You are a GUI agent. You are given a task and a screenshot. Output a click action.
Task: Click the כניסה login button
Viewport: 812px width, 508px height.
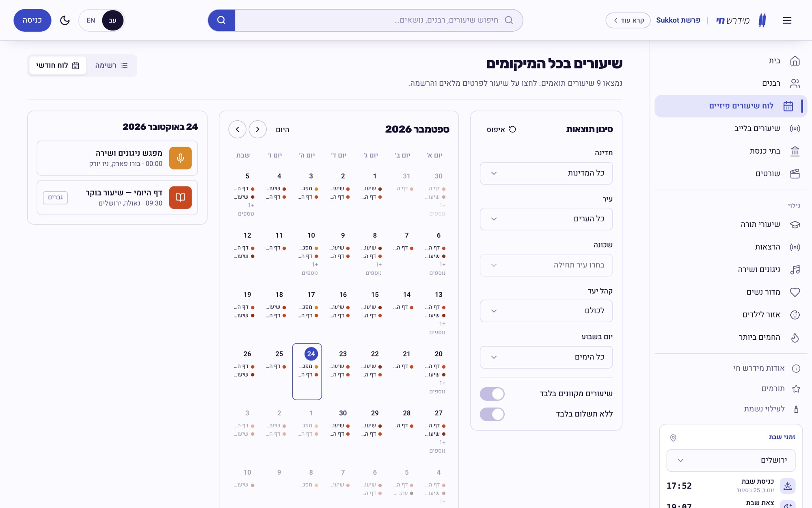[32, 20]
